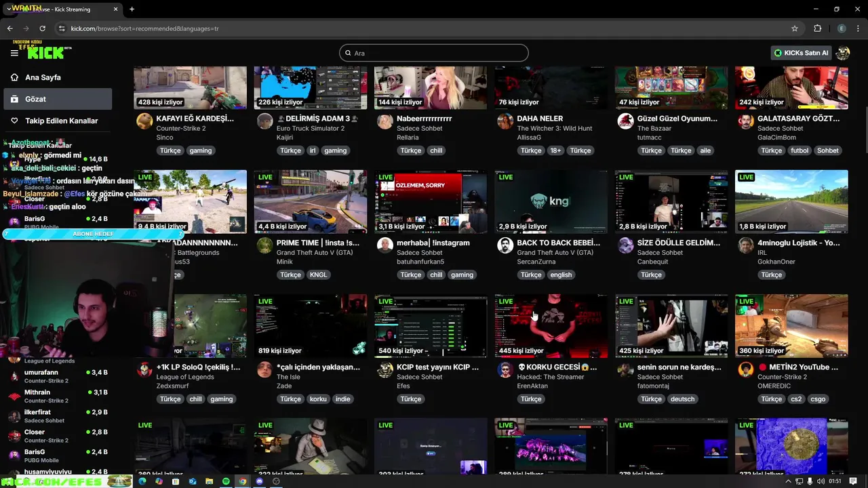Open 4minoglu Lojistik stream thumbnail
This screenshot has height=488, width=868.
click(x=791, y=201)
